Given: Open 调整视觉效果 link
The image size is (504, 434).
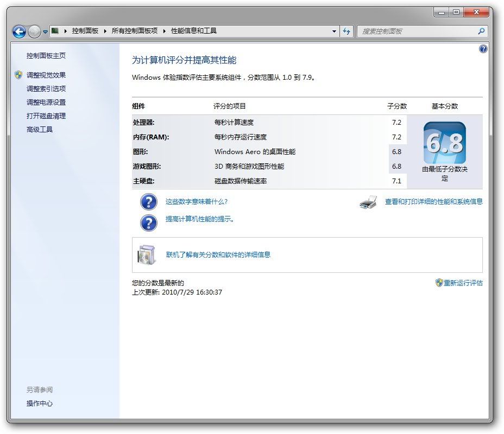Looking at the screenshot, I should coord(46,75).
